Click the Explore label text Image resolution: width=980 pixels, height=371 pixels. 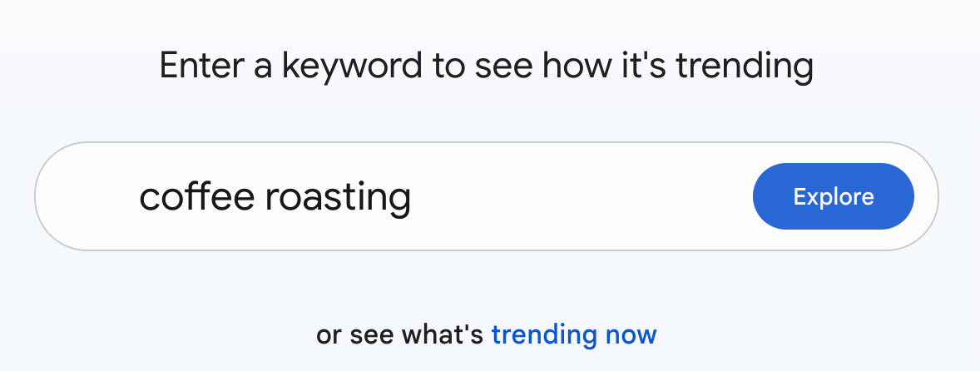point(834,197)
